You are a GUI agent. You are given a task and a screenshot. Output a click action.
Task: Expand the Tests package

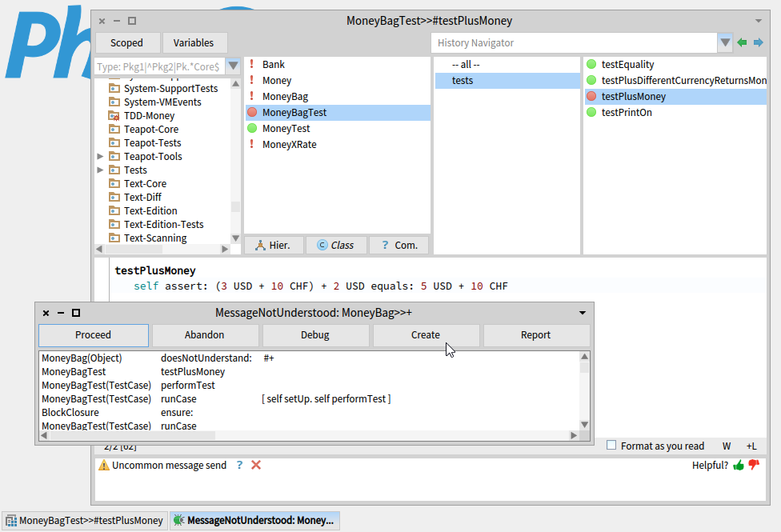(100, 170)
